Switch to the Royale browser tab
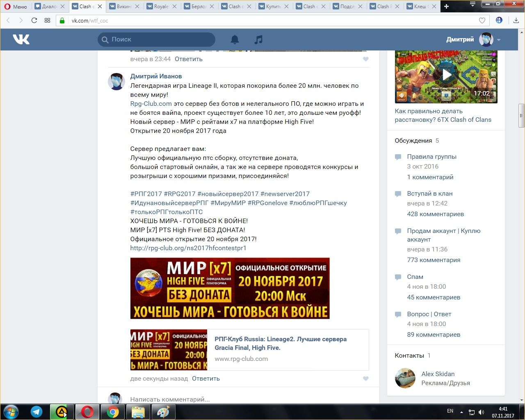 coord(161,7)
